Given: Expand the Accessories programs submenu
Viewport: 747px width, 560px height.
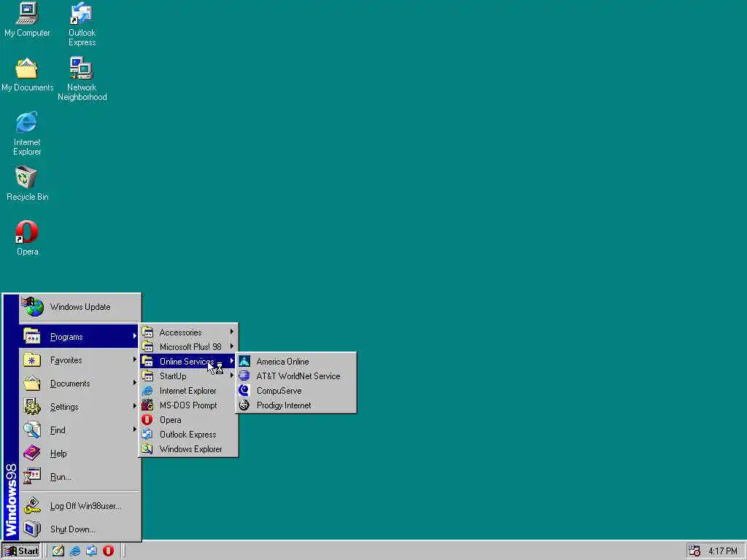Looking at the screenshot, I should (189, 332).
